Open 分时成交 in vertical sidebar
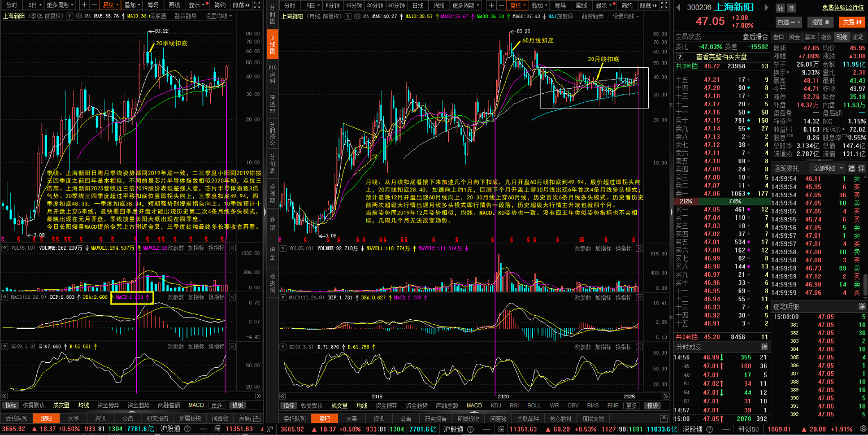 [272, 134]
